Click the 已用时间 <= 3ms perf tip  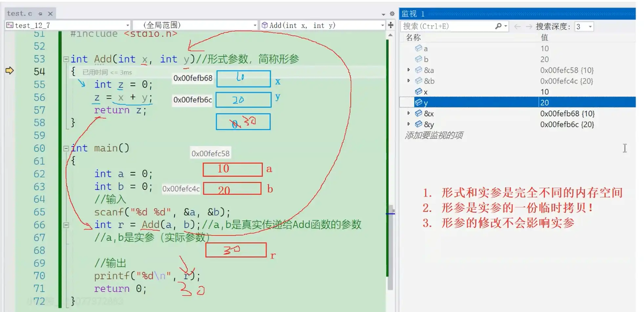point(107,72)
